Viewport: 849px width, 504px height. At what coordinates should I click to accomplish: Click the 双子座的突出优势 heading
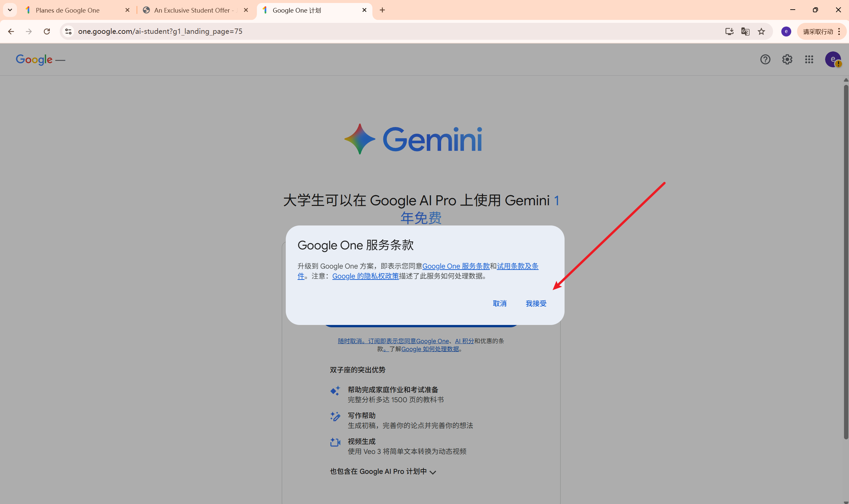click(x=357, y=370)
